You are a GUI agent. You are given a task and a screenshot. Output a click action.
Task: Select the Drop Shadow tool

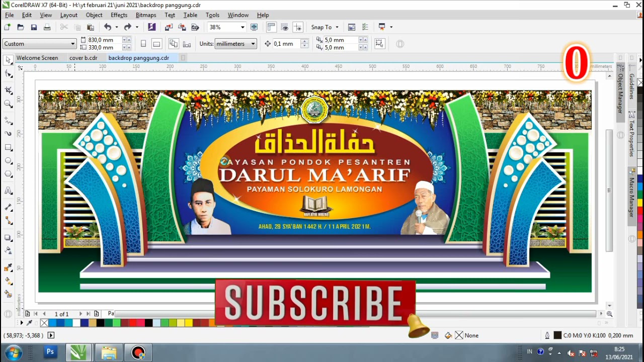[8, 237]
